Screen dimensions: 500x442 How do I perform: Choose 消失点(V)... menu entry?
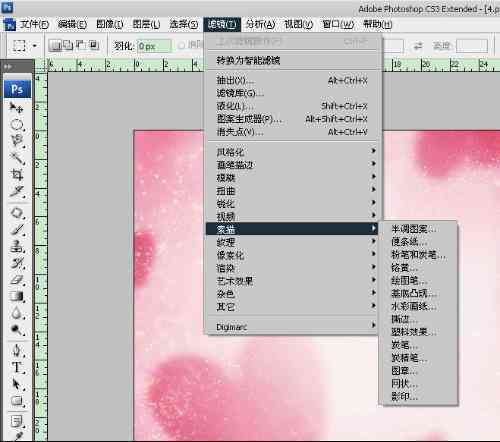coord(292,132)
